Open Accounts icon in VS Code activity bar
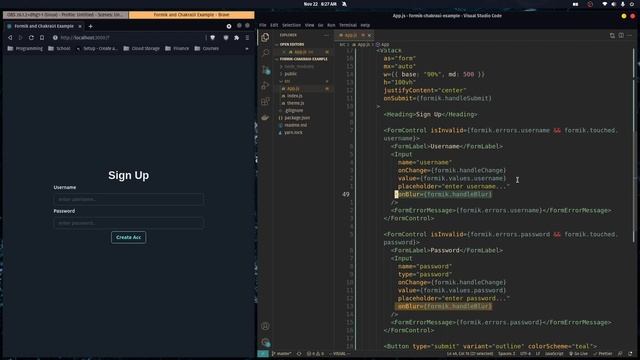Screen dimensions: 640x360 pos(265,326)
